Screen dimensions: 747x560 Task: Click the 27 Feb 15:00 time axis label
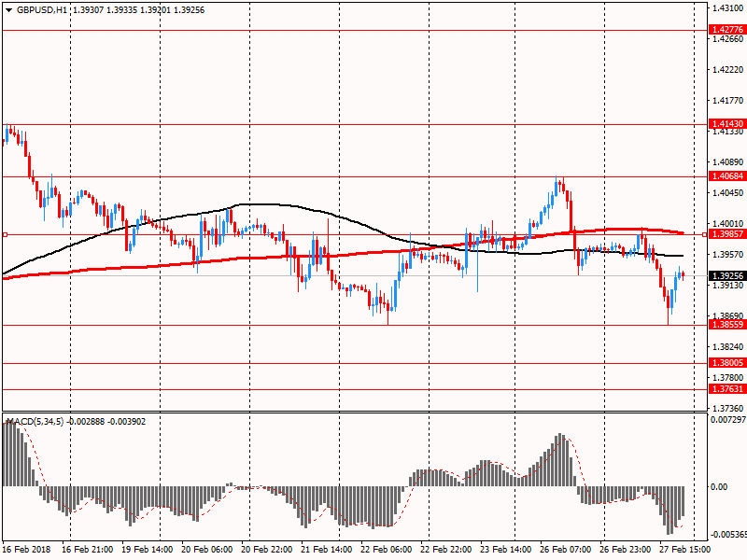tap(684, 550)
